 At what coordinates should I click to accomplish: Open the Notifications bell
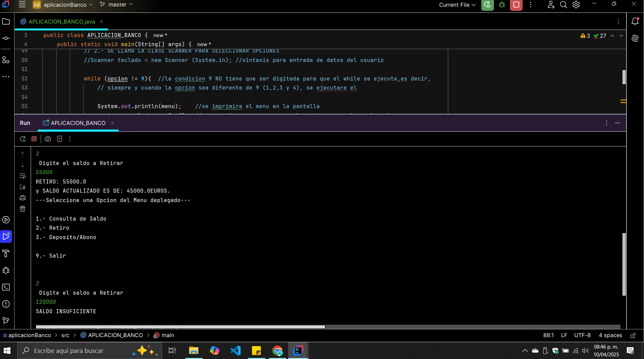[x=635, y=21]
